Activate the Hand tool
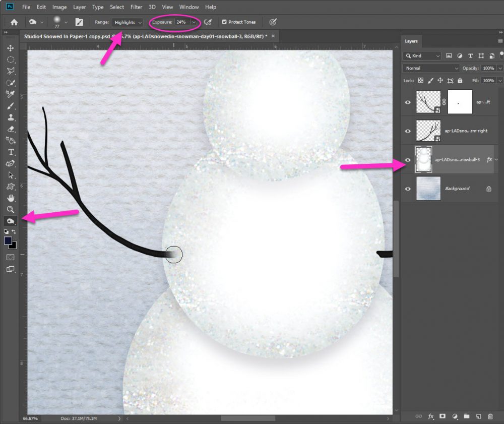Viewport: 504px width, 424px height. 10,198
